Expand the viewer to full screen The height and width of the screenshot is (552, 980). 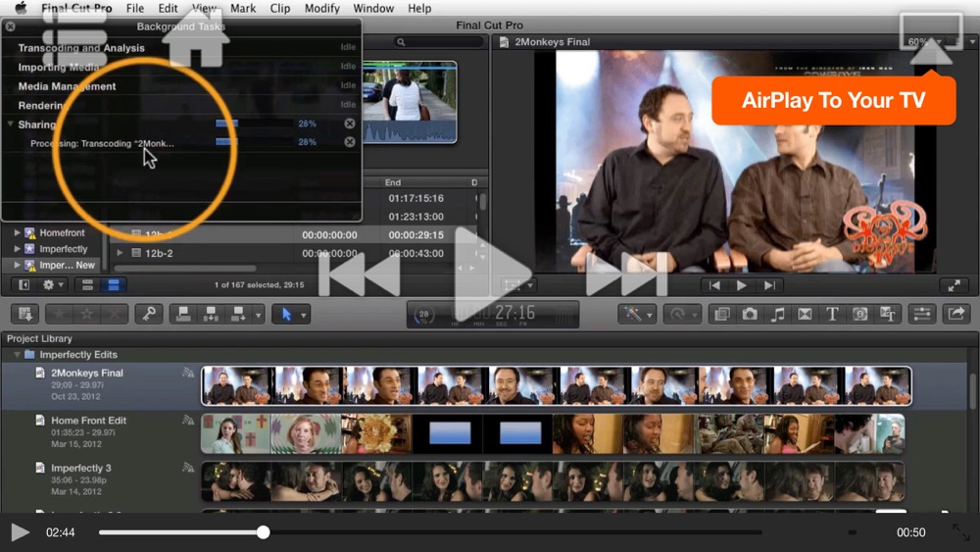954,285
